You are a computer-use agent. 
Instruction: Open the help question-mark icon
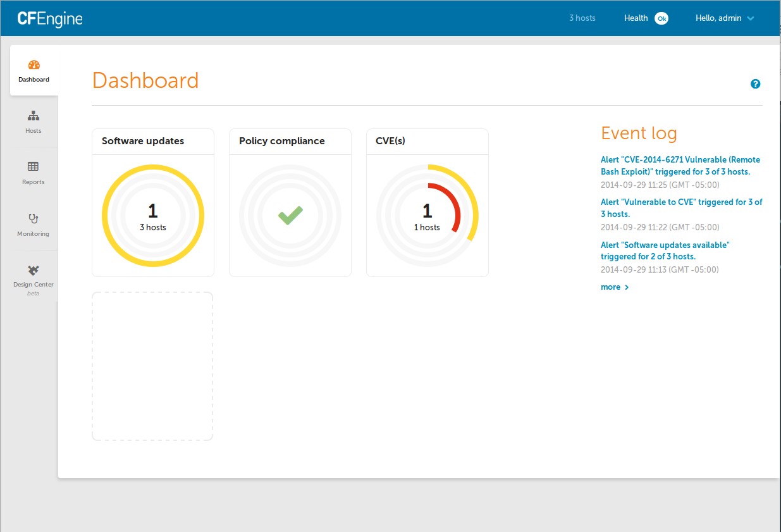(755, 84)
